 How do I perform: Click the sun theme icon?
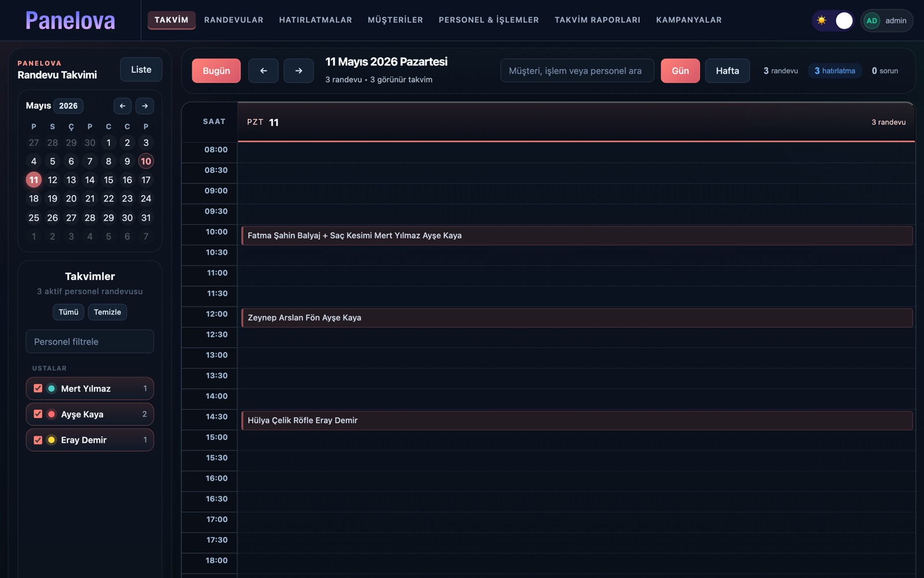click(x=822, y=20)
